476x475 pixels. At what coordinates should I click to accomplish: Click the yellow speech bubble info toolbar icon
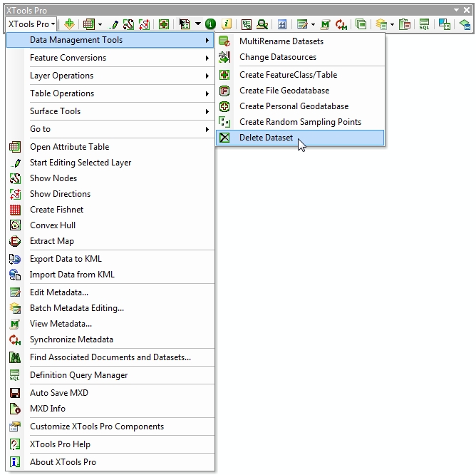227,24
